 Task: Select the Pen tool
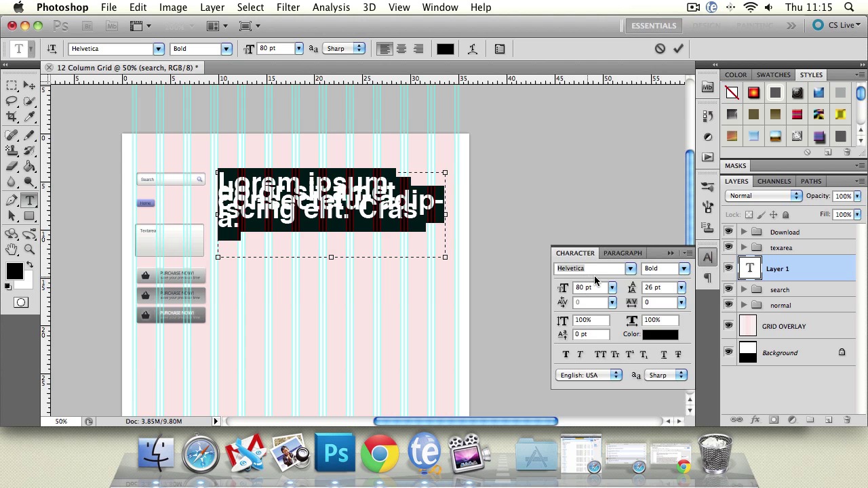[12, 200]
